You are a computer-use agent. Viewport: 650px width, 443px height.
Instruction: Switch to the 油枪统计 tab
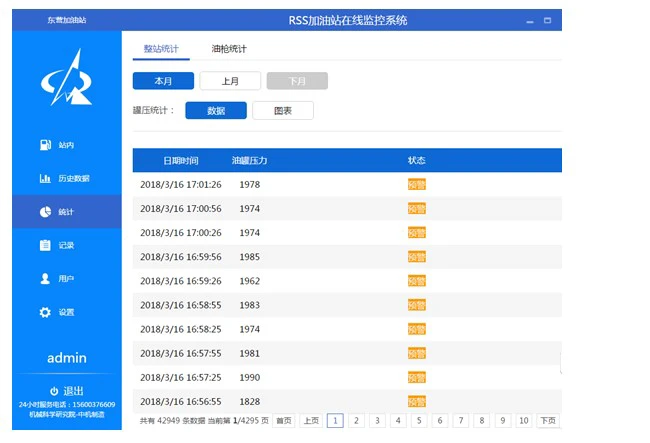tap(229, 49)
